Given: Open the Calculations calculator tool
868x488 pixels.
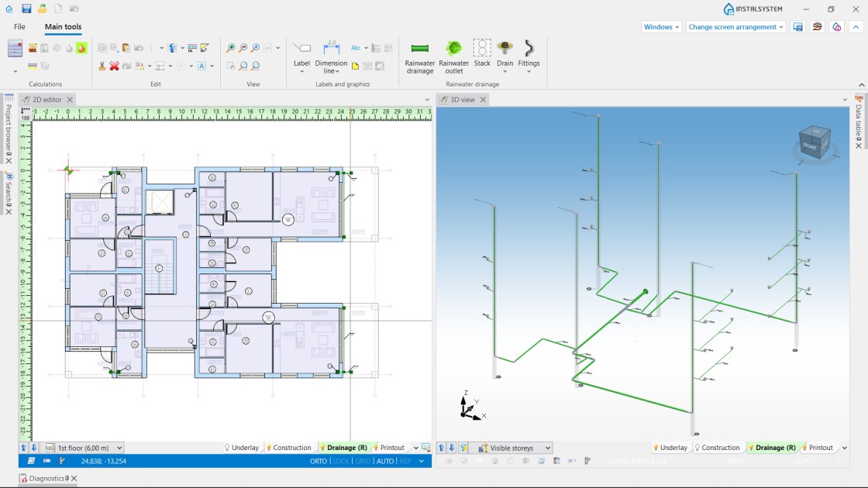Looking at the screenshot, I should pyautogui.click(x=15, y=49).
